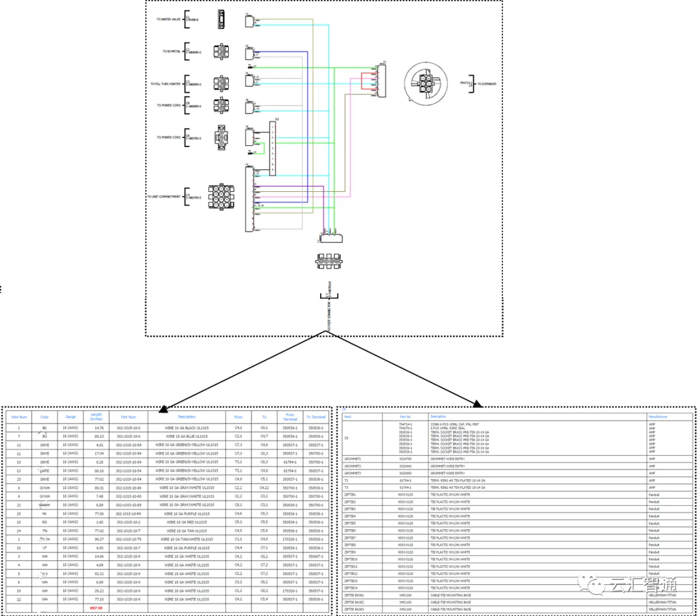Screen dimensions: 700x616
Task: Click the C9 mark cell in parts table
Action: pyautogui.click(x=362, y=438)
